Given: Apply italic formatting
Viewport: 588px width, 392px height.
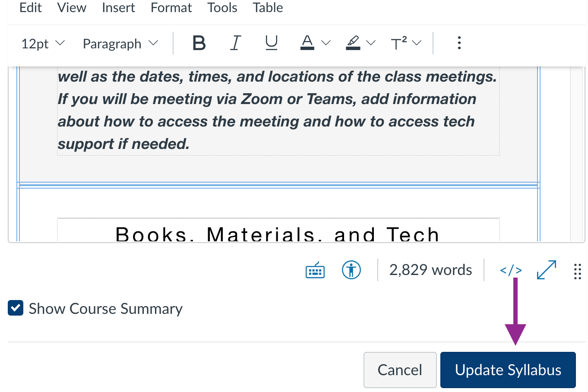Looking at the screenshot, I should click(x=235, y=42).
